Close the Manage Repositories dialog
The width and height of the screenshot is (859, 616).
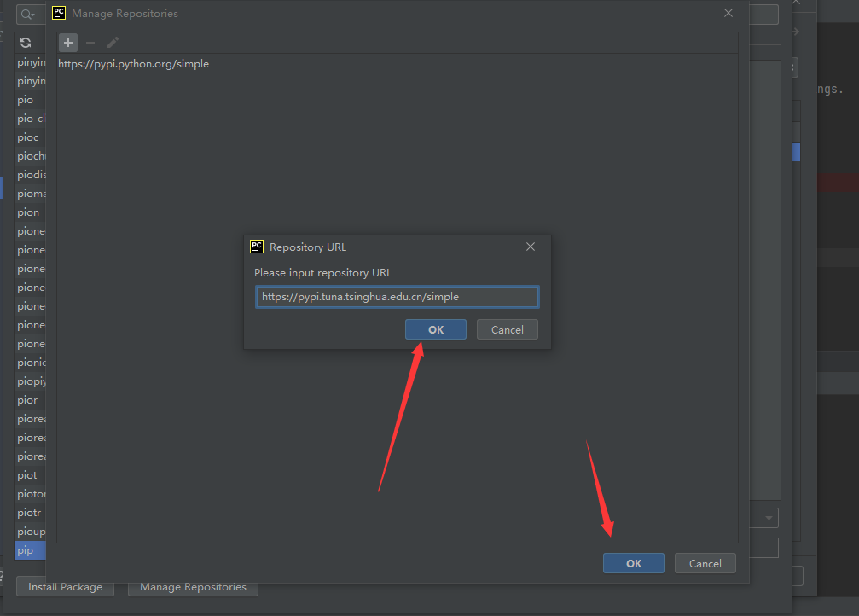(x=728, y=13)
